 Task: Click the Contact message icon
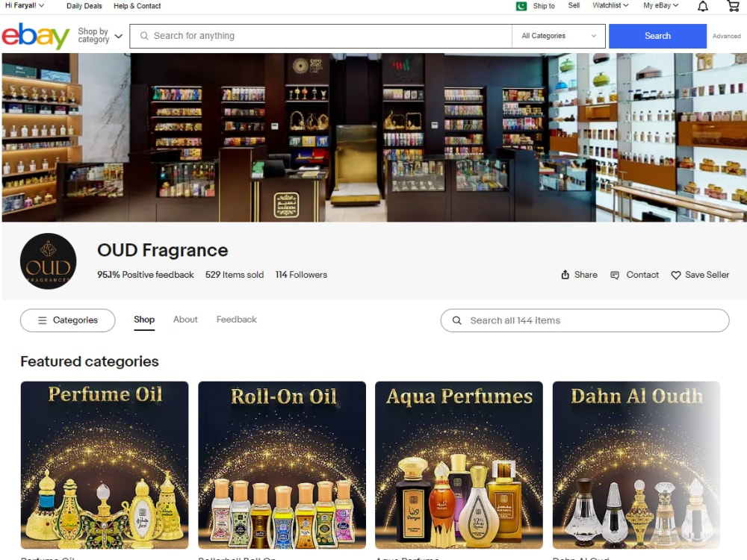point(615,276)
